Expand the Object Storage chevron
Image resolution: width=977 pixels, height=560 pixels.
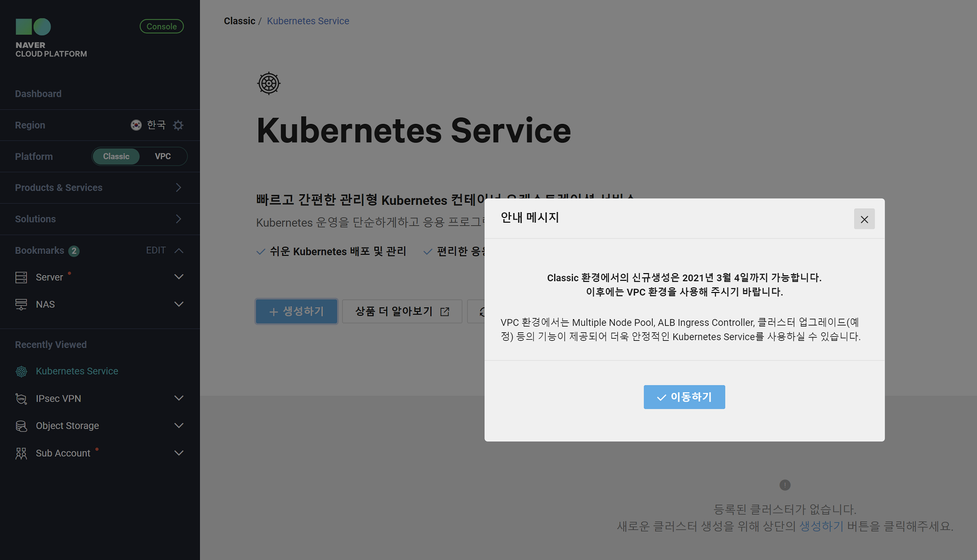coord(179,425)
